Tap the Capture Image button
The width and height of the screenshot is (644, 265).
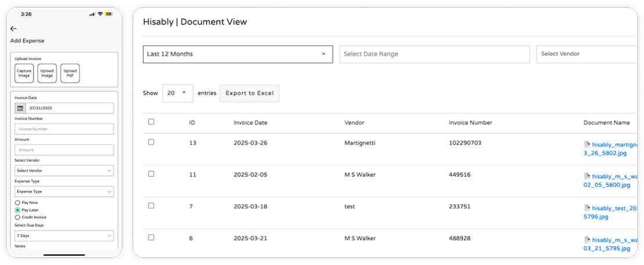click(24, 74)
